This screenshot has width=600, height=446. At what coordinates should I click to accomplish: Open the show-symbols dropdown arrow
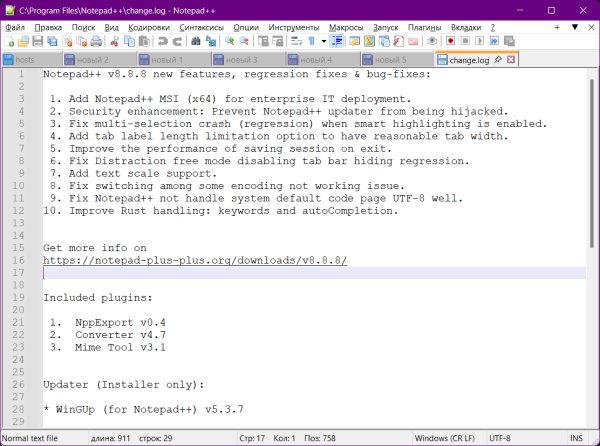(324, 41)
